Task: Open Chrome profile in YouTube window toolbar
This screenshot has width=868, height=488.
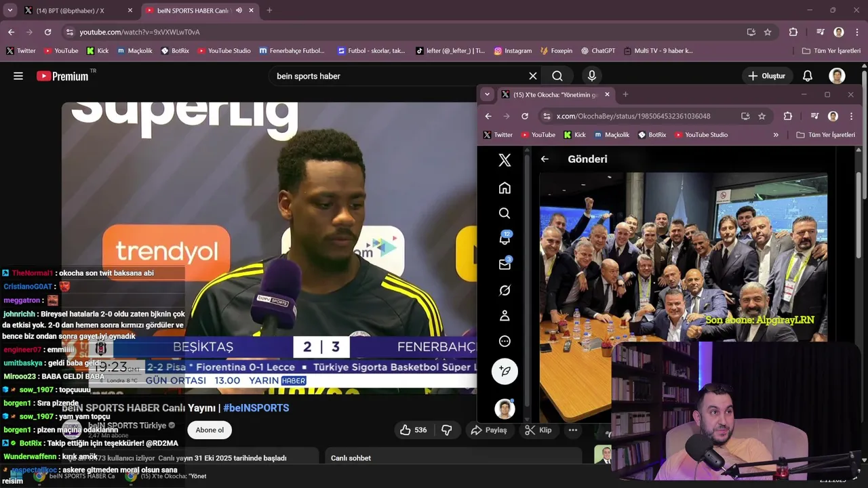Action: pyautogui.click(x=839, y=32)
